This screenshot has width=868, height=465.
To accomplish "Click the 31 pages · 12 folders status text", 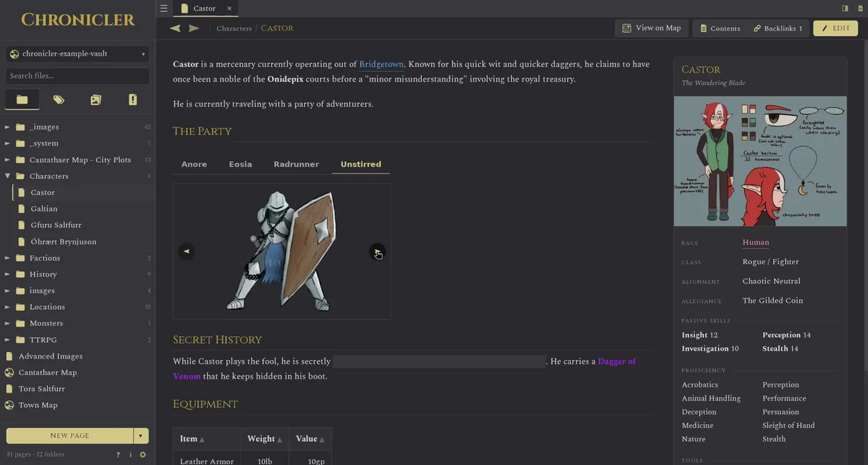I will click(x=35, y=455).
